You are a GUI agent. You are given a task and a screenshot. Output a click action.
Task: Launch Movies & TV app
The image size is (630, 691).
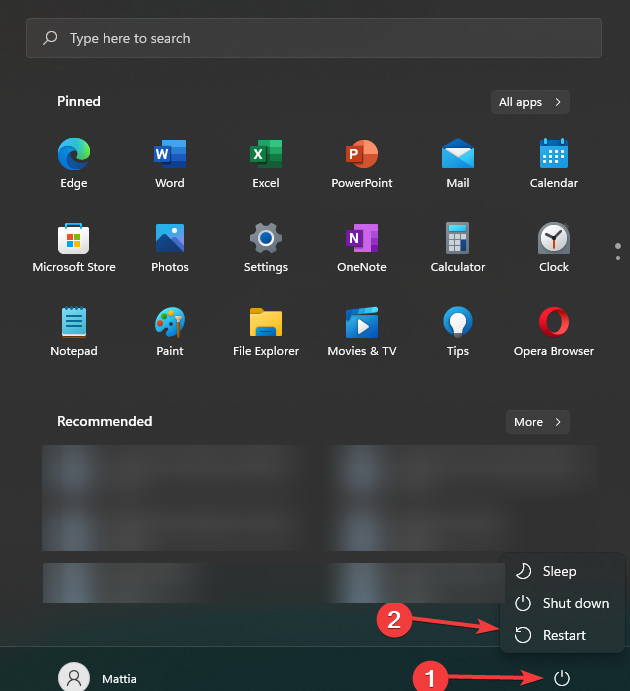362,331
